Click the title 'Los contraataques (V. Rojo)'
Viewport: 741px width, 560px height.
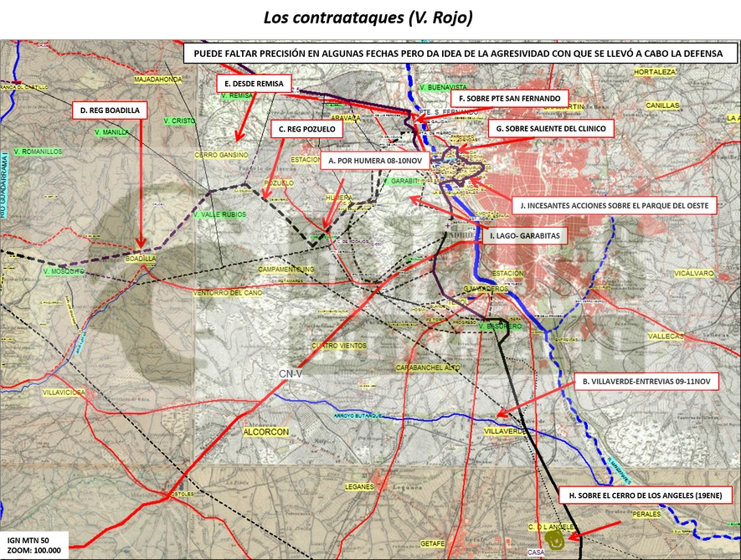[368, 18]
